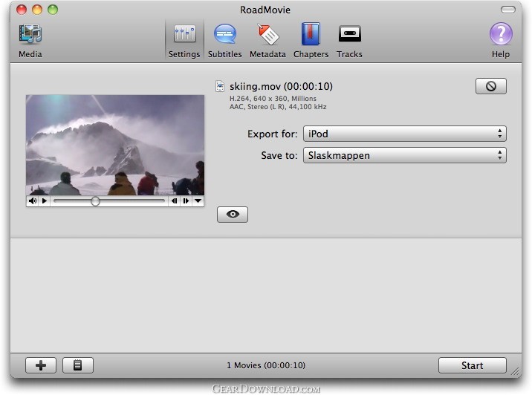
Task: Open the Tracks tab
Action: click(349, 41)
